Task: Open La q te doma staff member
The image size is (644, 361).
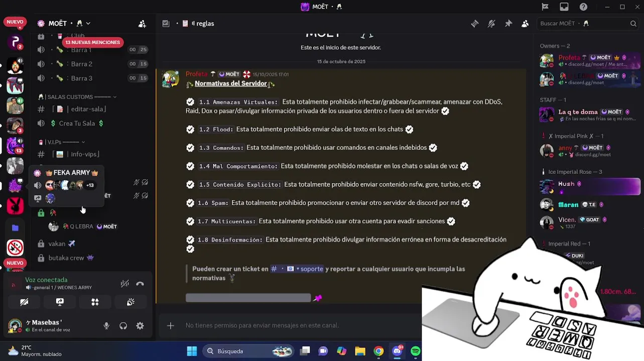Action: click(590, 115)
